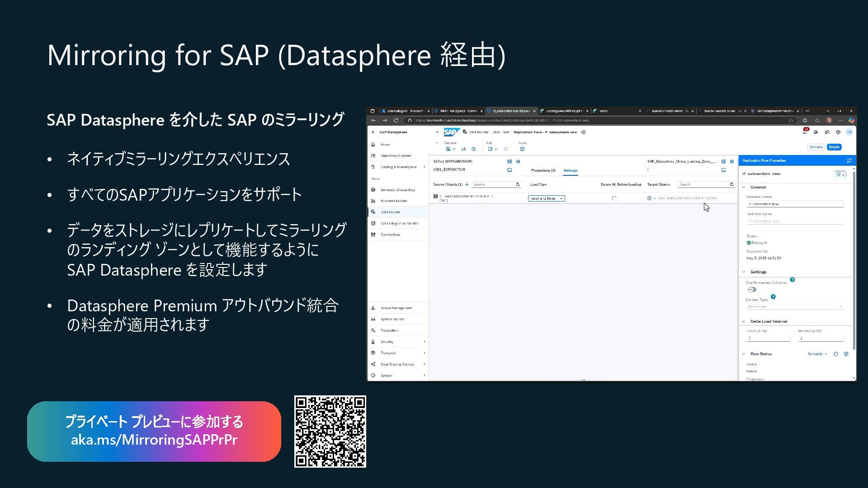
Task: Click the Details button
Action: click(834, 147)
